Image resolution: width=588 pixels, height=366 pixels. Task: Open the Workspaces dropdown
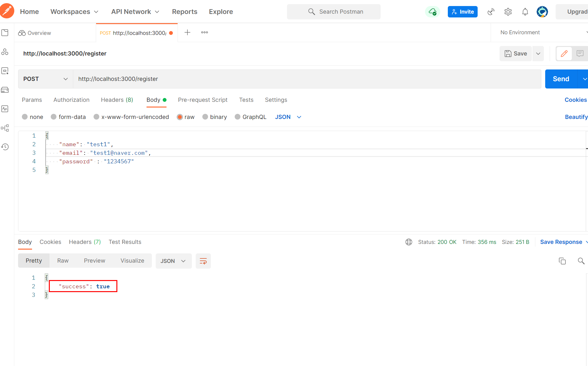pos(75,12)
